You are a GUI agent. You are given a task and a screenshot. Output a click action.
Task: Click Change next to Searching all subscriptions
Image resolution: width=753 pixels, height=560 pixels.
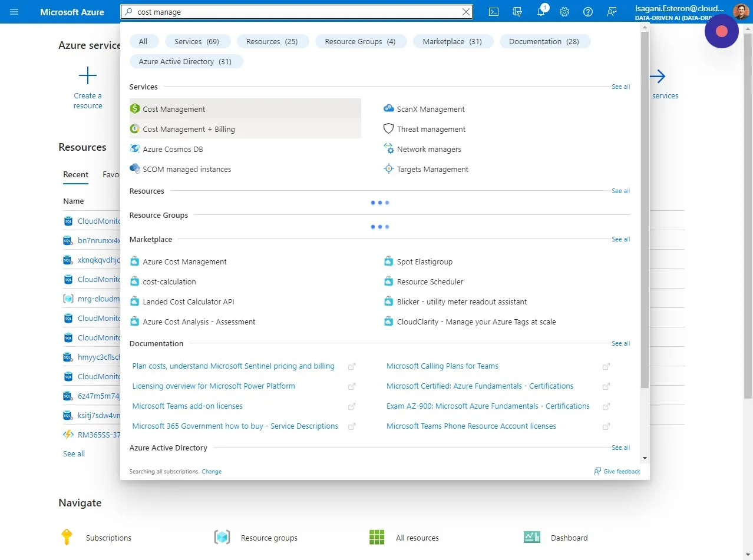[212, 471]
